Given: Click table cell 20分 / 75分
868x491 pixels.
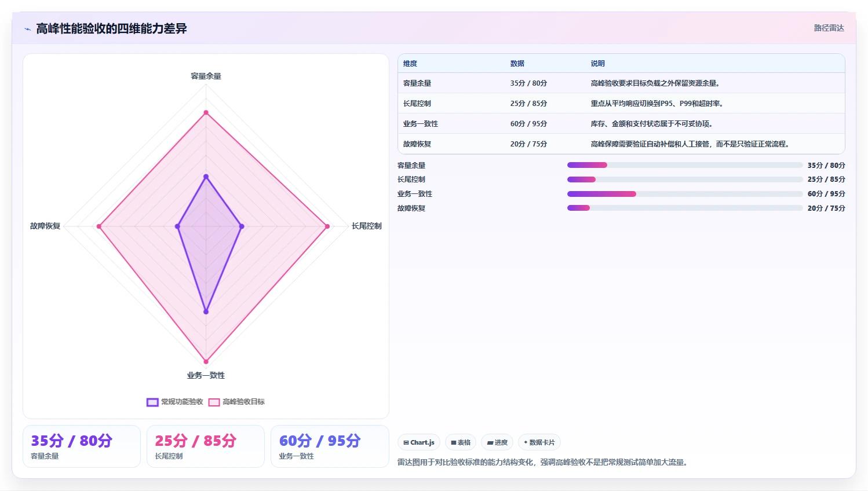Looking at the screenshot, I should click(x=528, y=144).
